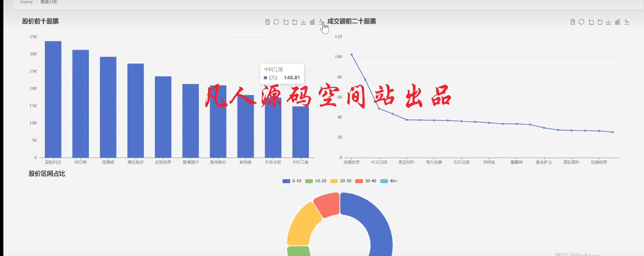Open data view for 成交额前二十股票 chart
The image size is (644, 256).
point(573,22)
